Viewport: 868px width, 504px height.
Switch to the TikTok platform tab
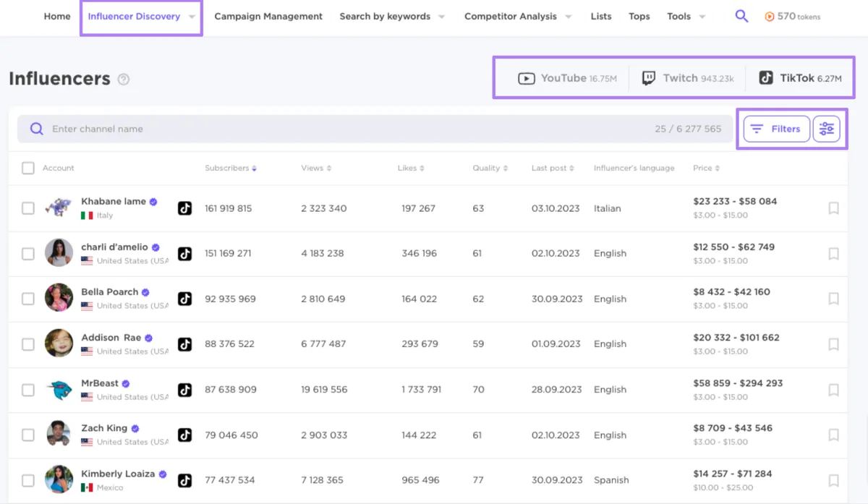click(x=800, y=78)
